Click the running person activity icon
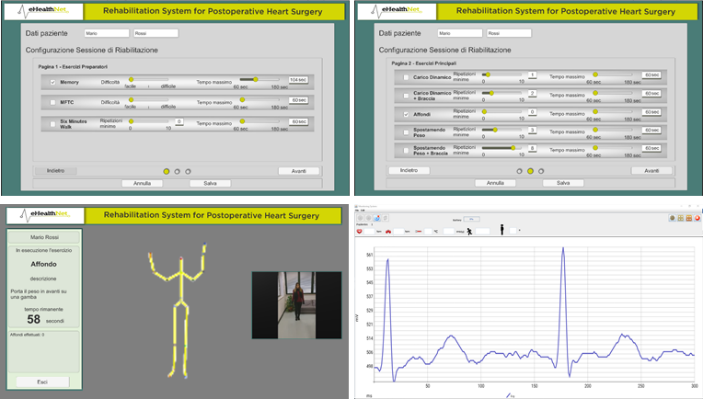The image size is (703, 399). coord(469,231)
